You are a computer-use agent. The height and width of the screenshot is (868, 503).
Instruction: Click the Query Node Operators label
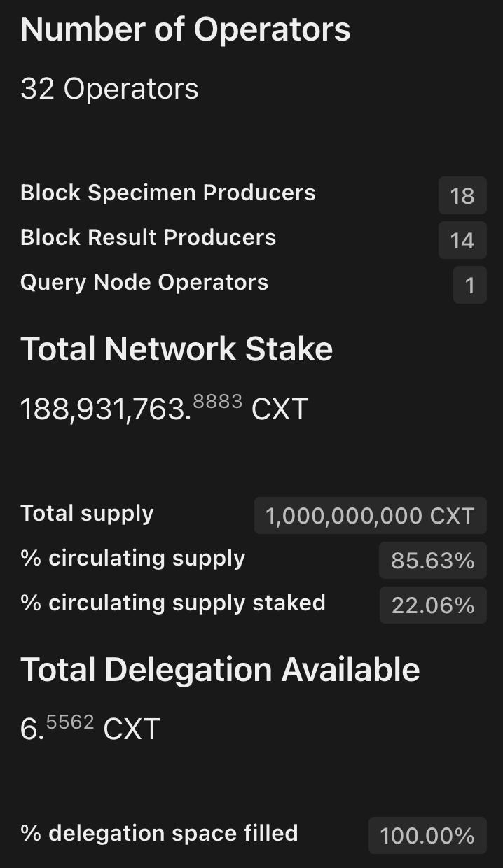pyautogui.click(x=144, y=282)
